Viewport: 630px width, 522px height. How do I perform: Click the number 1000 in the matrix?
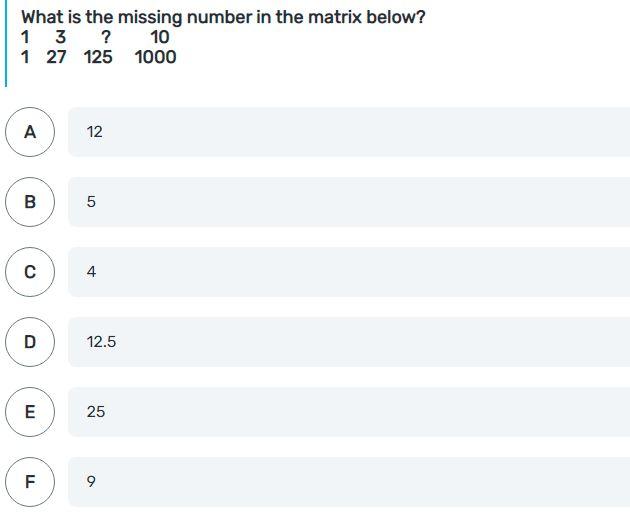tap(155, 57)
